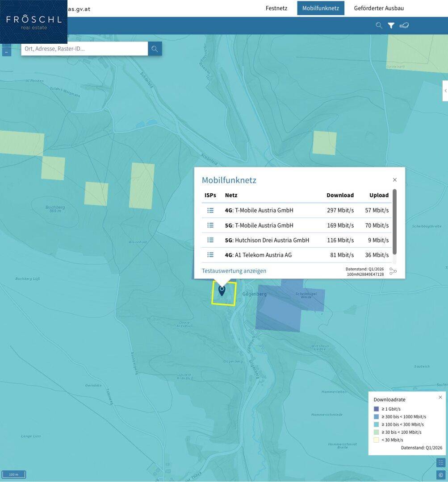Click the search button beside the address field
Image resolution: width=448 pixels, height=482 pixels.
point(155,49)
